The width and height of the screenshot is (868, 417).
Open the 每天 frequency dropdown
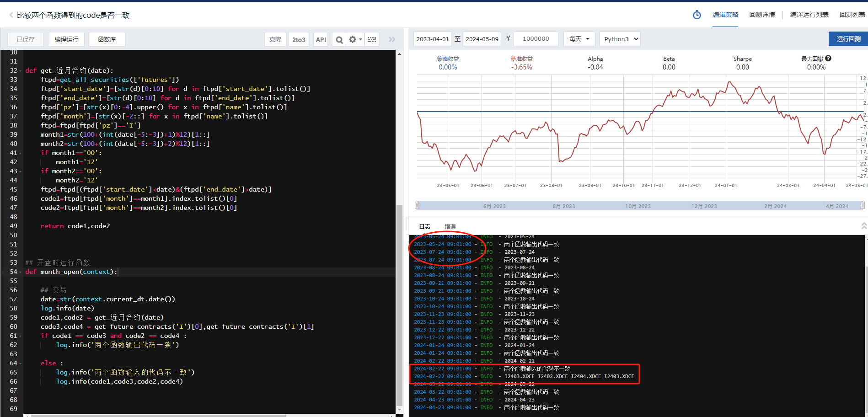(579, 39)
